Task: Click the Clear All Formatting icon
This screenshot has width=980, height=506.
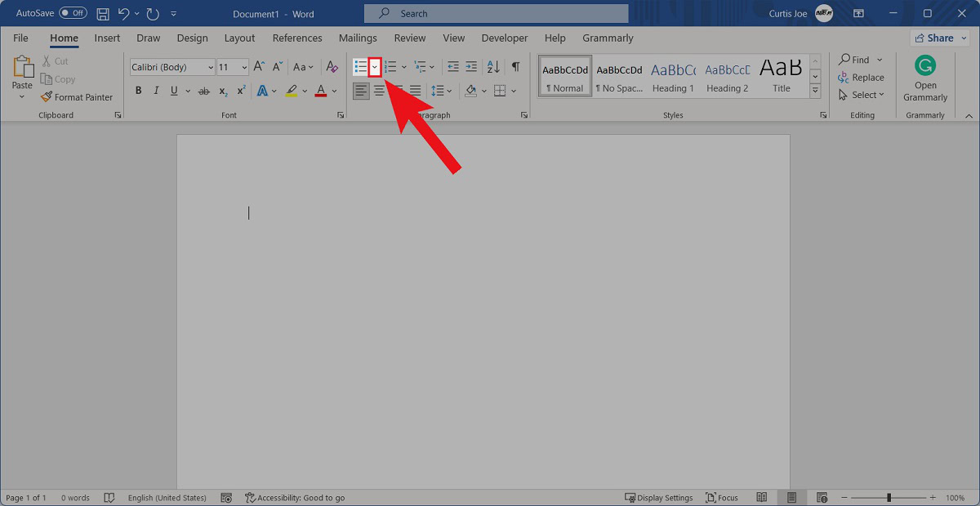Action: tap(332, 67)
